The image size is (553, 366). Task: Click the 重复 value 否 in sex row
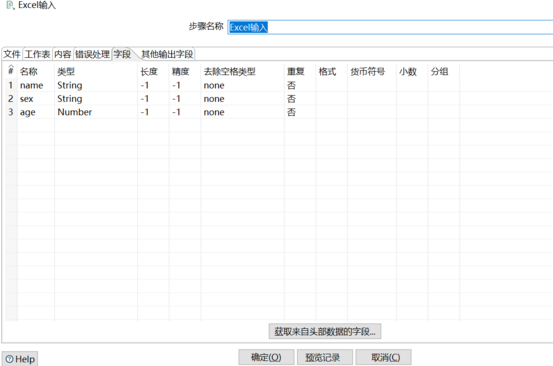pos(291,99)
